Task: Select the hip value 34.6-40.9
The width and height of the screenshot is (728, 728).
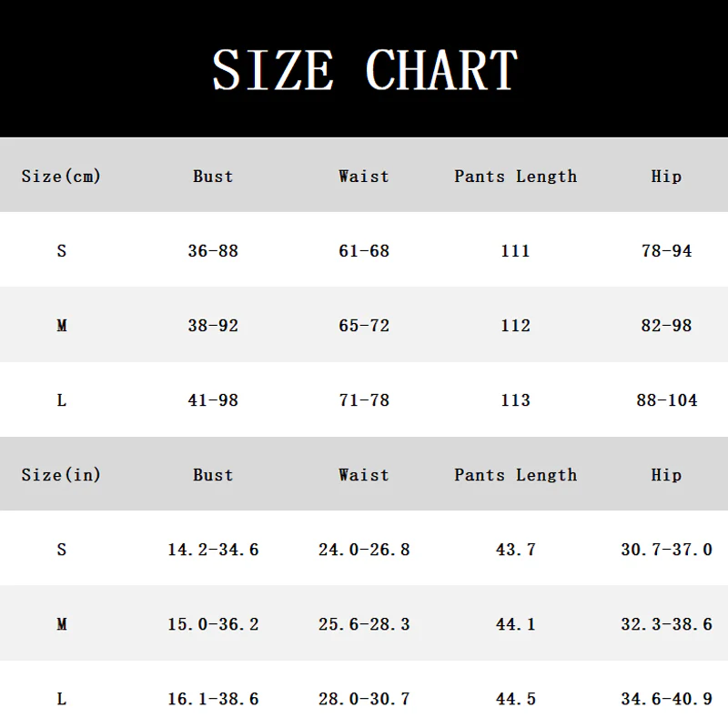Action: (667, 699)
